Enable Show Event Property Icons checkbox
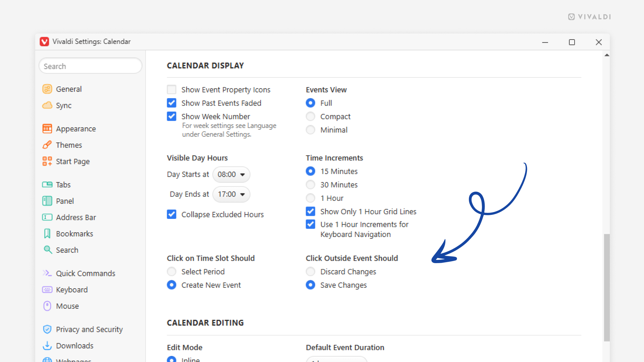Screen dimensions: 644x362 click(172, 89)
